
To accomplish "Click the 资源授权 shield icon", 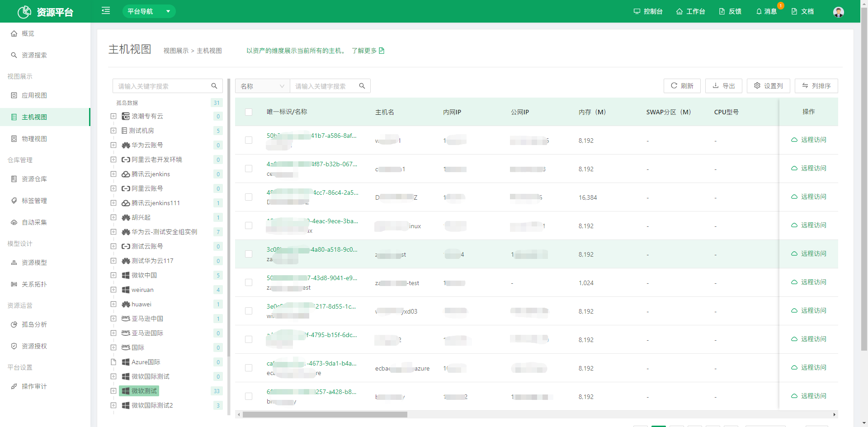I will point(14,346).
